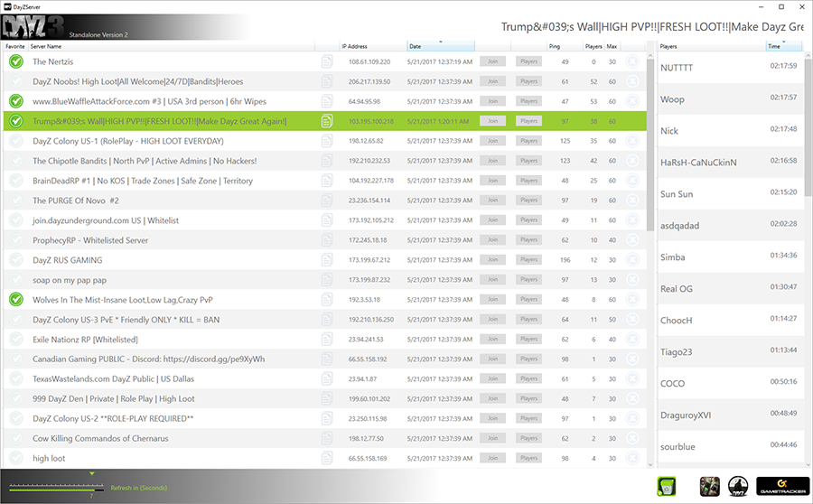813x504 pixels.
Task: Sort server list by Date column header
Action: tap(441, 46)
